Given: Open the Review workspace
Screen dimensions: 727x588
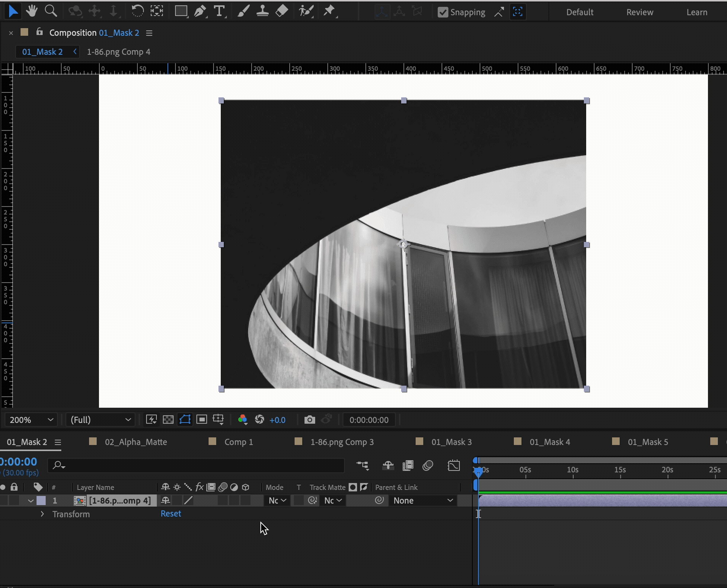Looking at the screenshot, I should click(639, 12).
